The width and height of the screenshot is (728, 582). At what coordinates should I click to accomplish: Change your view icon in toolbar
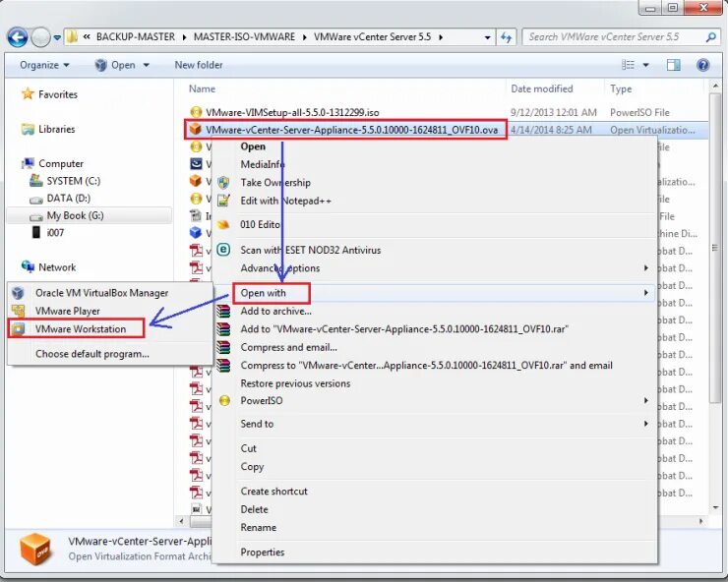click(x=628, y=65)
